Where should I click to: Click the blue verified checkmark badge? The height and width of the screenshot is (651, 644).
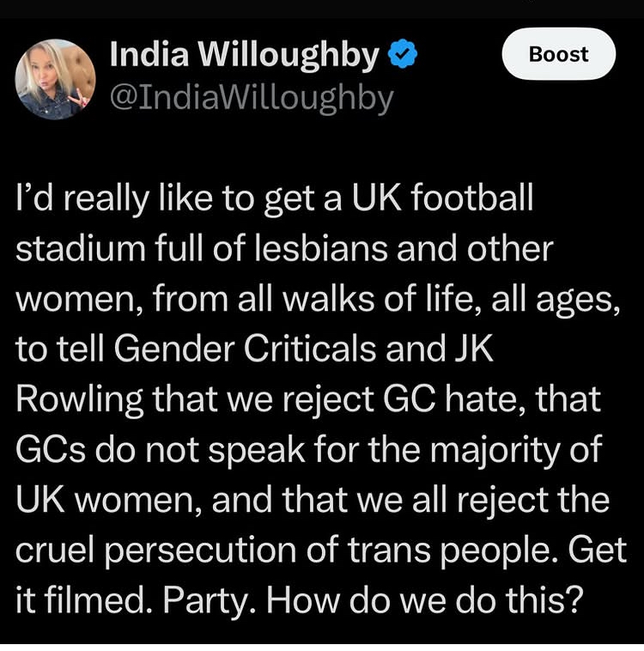click(404, 56)
